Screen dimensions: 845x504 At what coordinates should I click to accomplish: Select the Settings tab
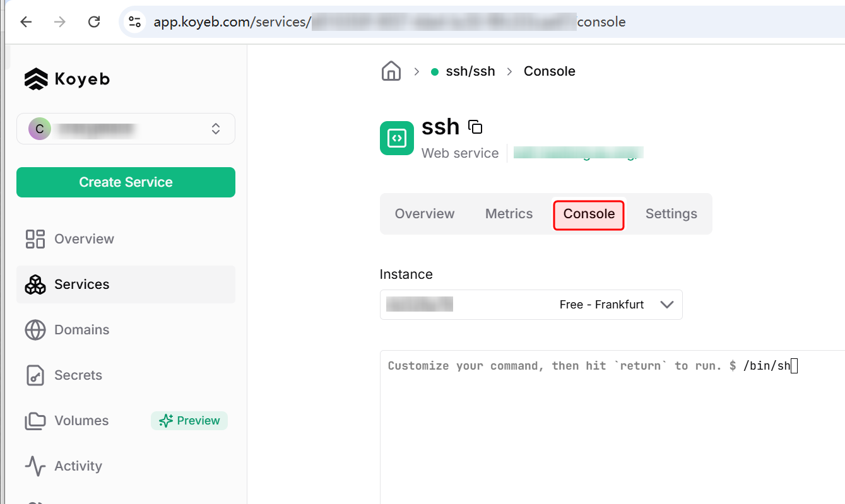point(671,214)
